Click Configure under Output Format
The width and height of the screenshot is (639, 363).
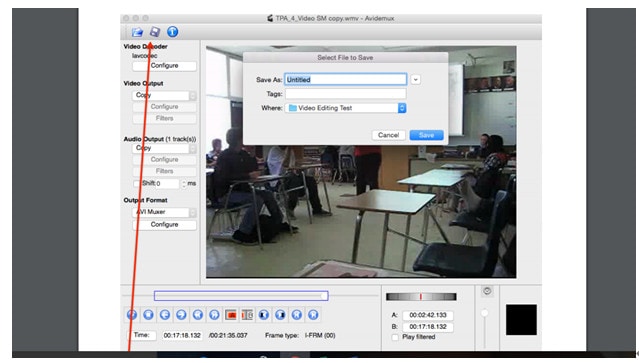pyautogui.click(x=164, y=224)
